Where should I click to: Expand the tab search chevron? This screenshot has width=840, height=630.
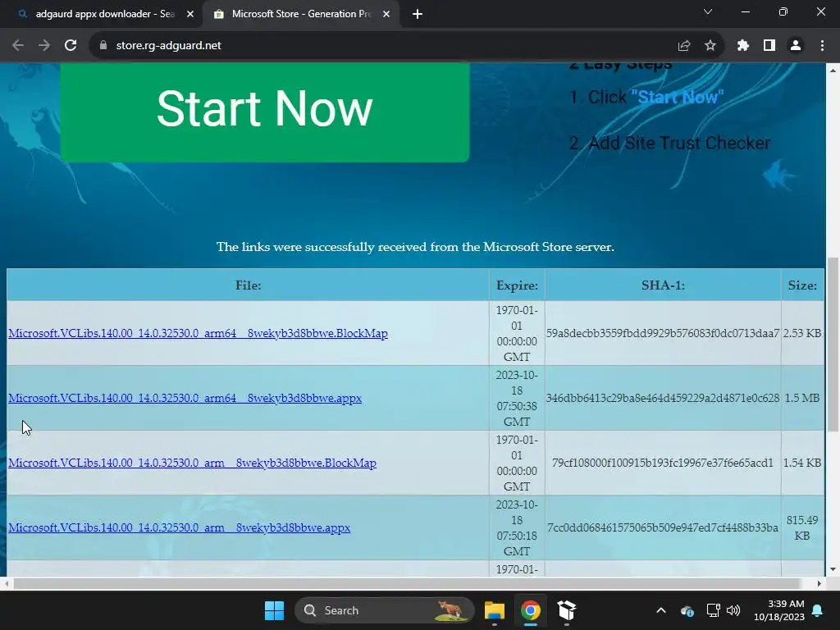pyautogui.click(x=708, y=11)
